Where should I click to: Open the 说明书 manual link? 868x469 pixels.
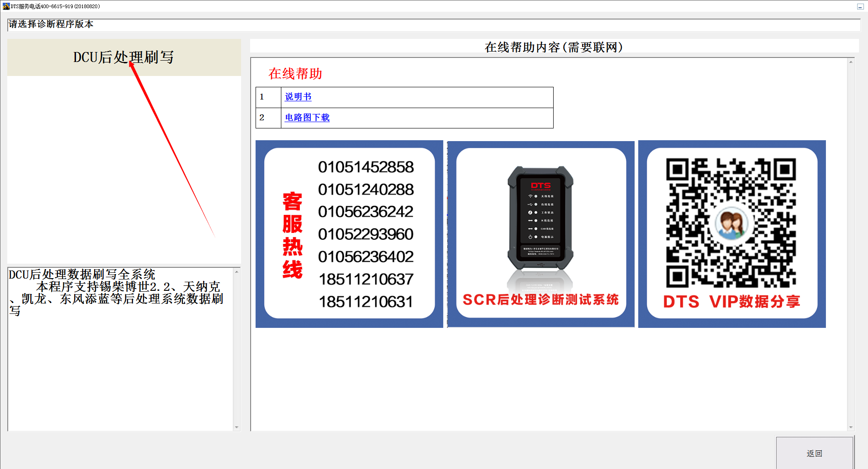click(x=298, y=96)
